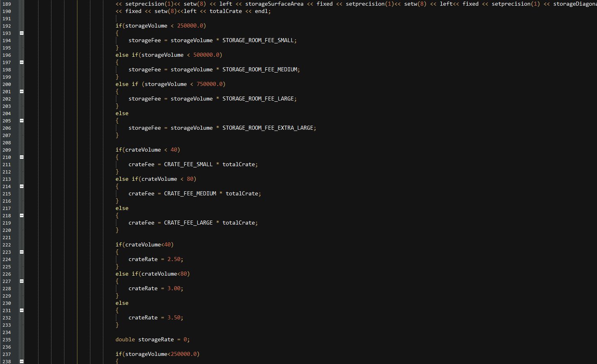The height and width of the screenshot is (364, 597).
Task: Collapse the STORAGE_ROOM_FEE_MEDIUM block at line 197
Action: (21, 62)
